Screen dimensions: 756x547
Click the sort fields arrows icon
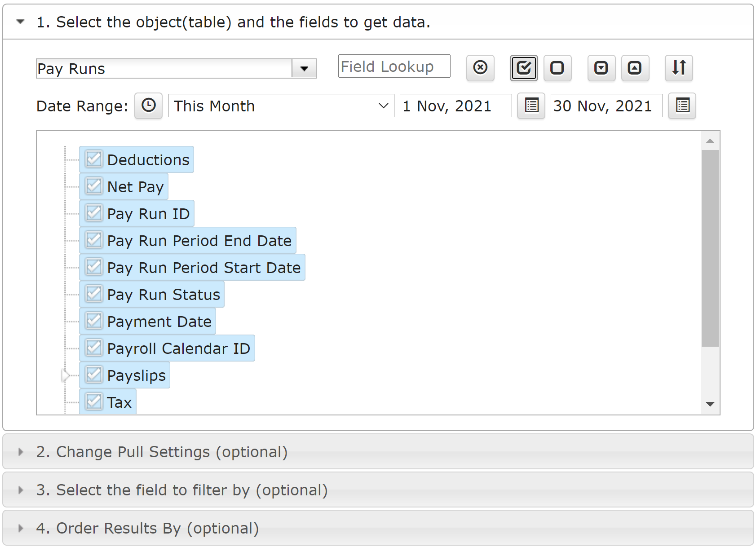pos(679,68)
